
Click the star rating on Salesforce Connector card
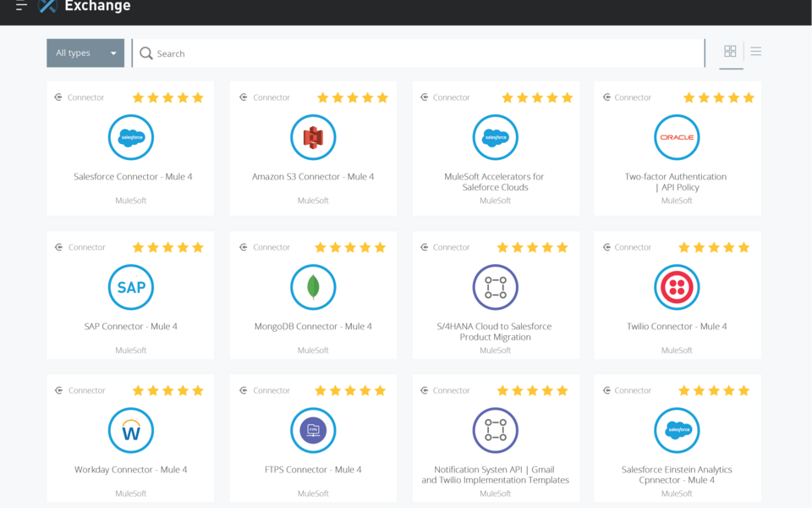tap(167, 97)
